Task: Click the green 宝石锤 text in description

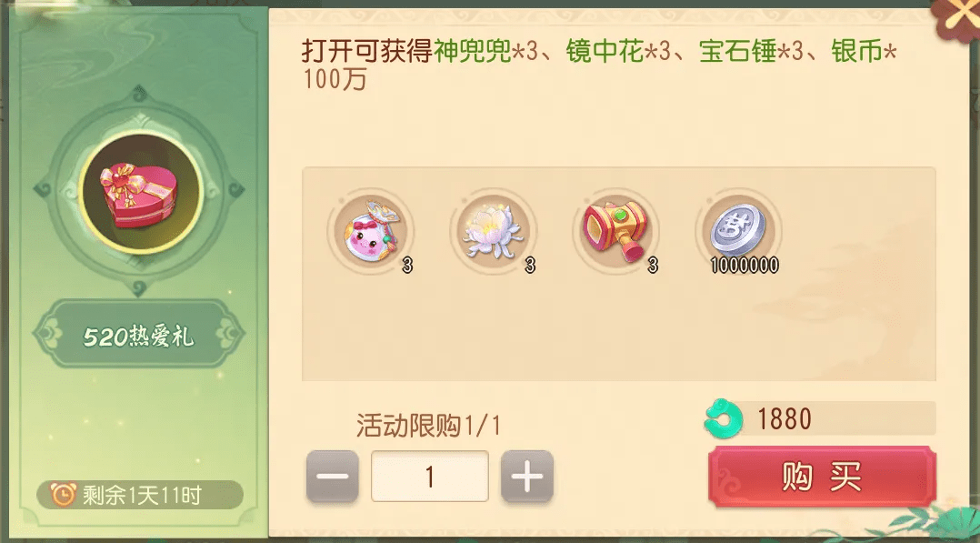Action: point(737,51)
